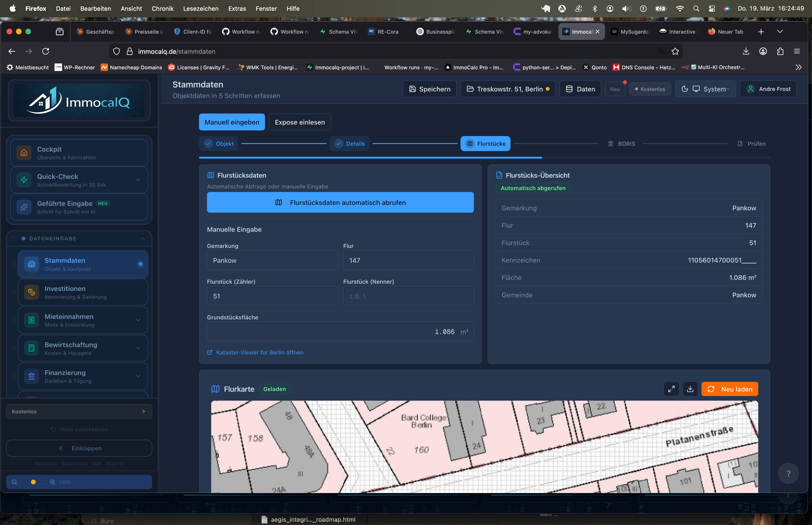Collapse the DATENEINGABE section
The width and height of the screenshot is (812, 525).
click(143, 239)
